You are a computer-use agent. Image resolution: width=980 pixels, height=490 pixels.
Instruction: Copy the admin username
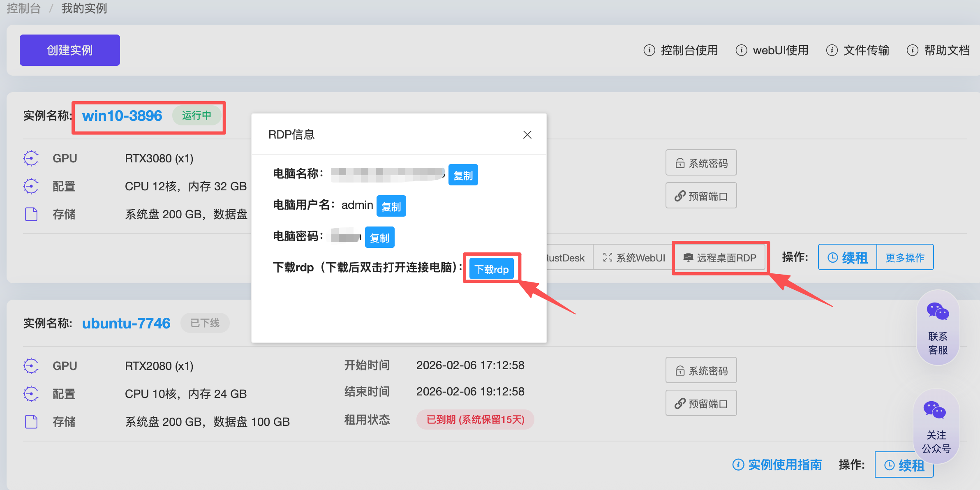tap(391, 206)
